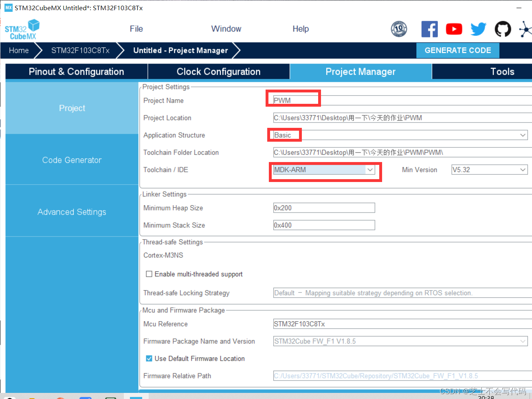Open the Code Generator section
The image size is (532, 399).
pyautogui.click(x=72, y=160)
